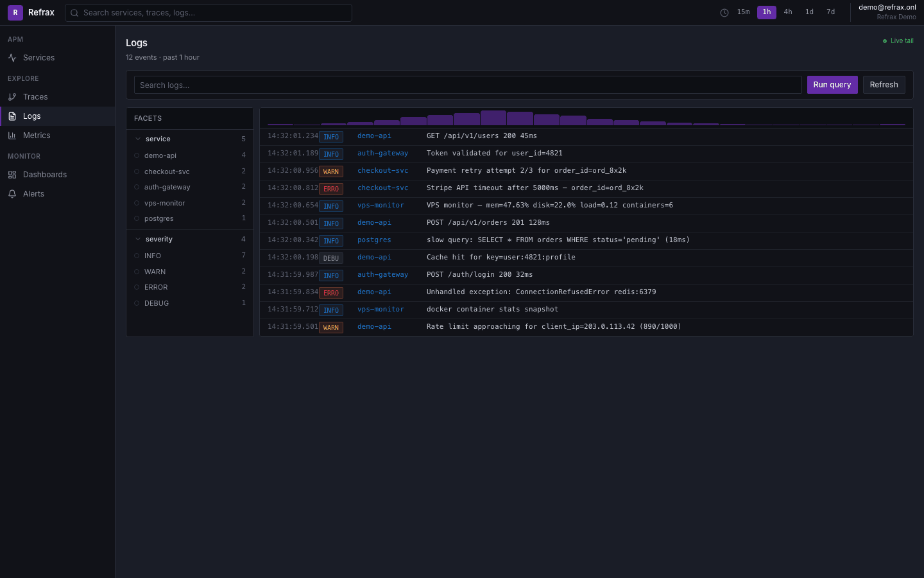Select the auth-gateway service facet
Viewport: 924px width, 578px height.
coord(190,187)
